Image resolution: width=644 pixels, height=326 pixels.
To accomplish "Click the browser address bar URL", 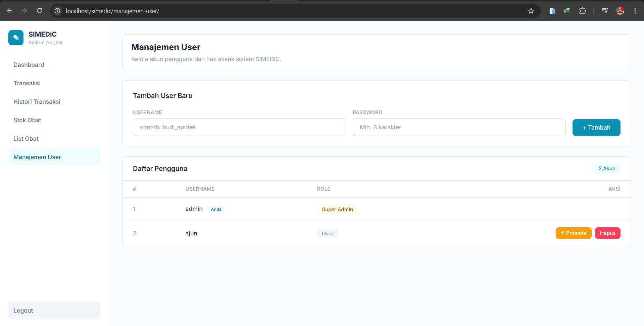I will (112, 11).
